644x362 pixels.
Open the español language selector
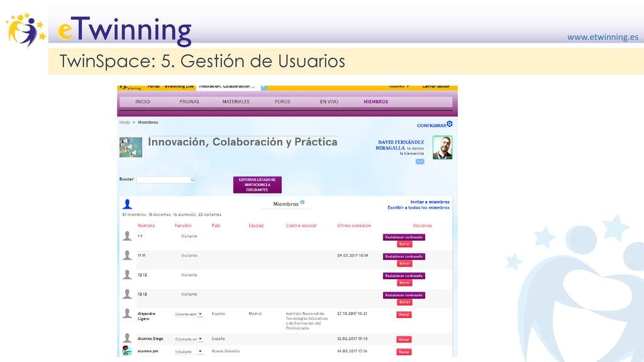(x=399, y=87)
